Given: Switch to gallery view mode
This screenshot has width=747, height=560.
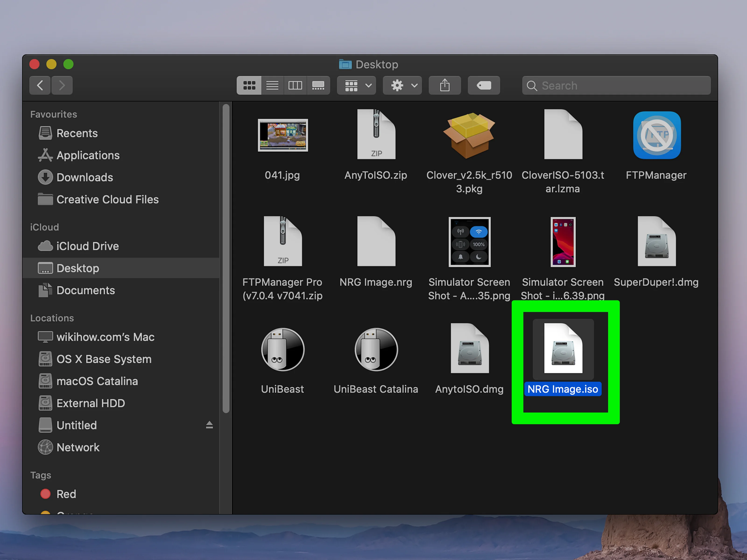Looking at the screenshot, I should pos(318,85).
